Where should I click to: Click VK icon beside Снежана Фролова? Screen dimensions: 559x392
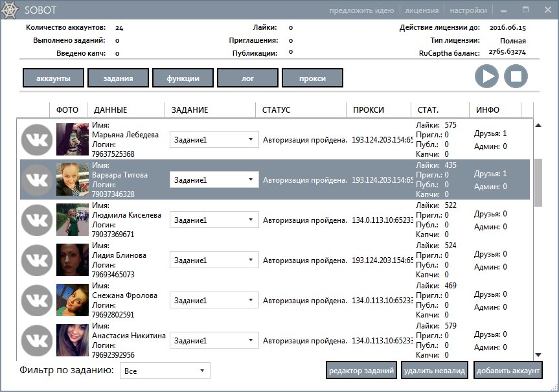(x=38, y=301)
